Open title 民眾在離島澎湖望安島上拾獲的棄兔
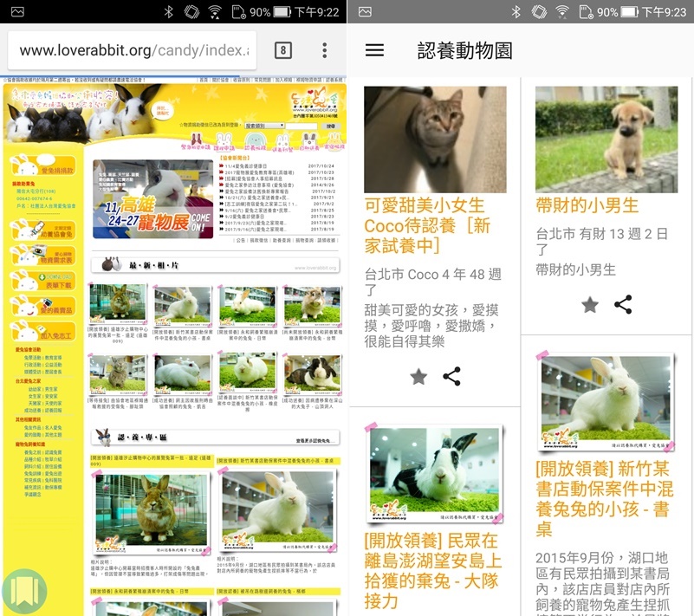Image resolution: width=694 pixels, height=616 pixels. click(x=433, y=571)
